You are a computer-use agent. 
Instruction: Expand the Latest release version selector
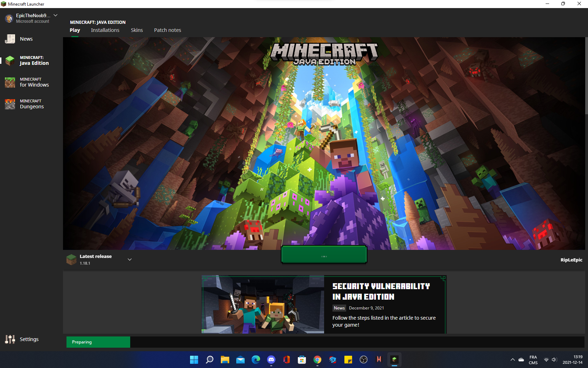pyautogui.click(x=129, y=260)
